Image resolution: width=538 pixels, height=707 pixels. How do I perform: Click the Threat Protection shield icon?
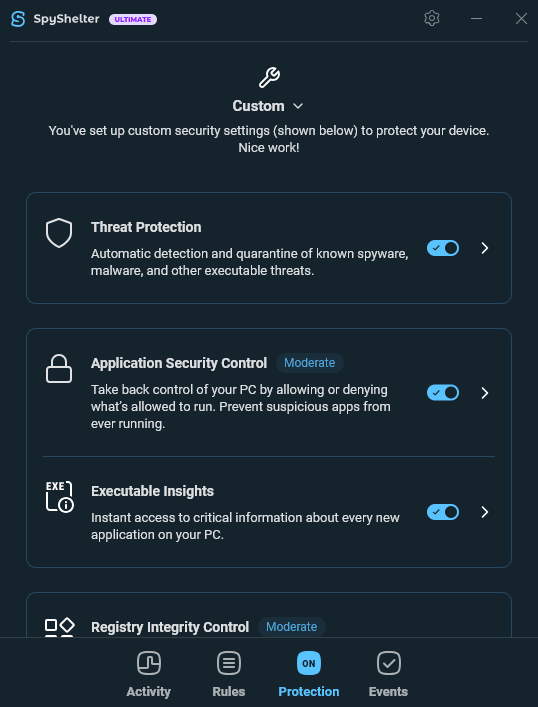59,233
